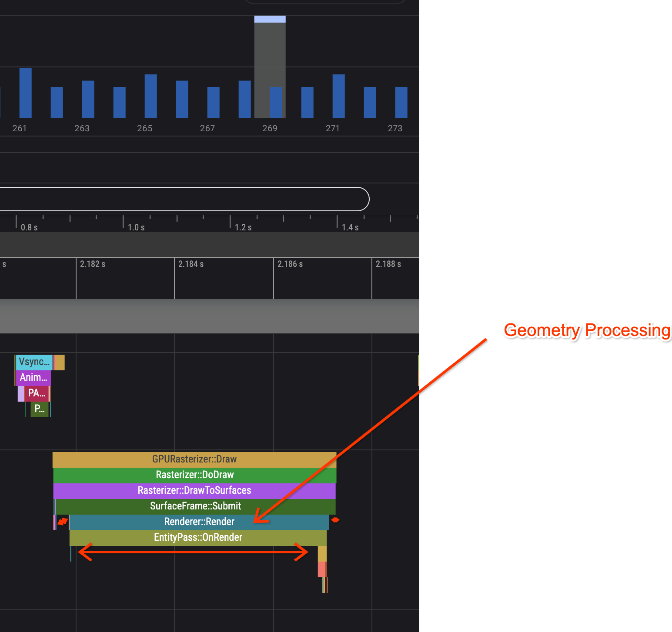Select the green P slice below PA

tap(39, 409)
